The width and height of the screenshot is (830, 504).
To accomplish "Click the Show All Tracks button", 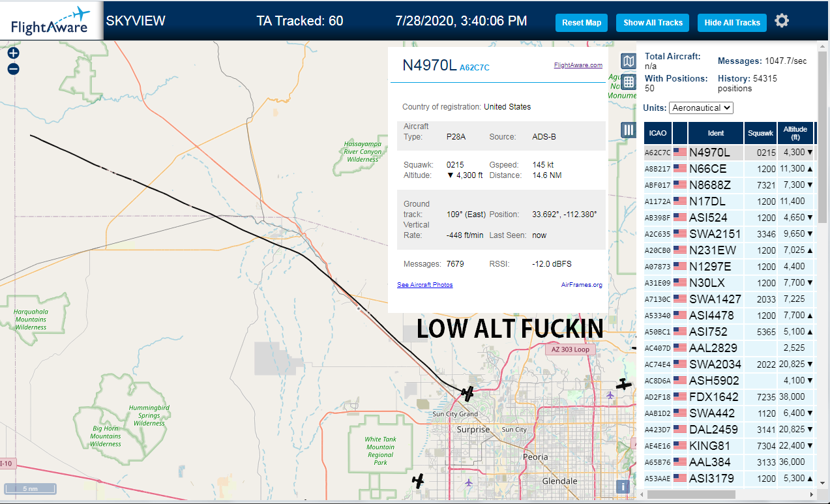I will 653,22.
